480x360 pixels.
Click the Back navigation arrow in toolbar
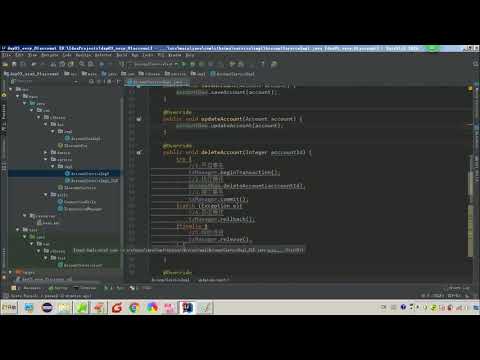[101, 64]
